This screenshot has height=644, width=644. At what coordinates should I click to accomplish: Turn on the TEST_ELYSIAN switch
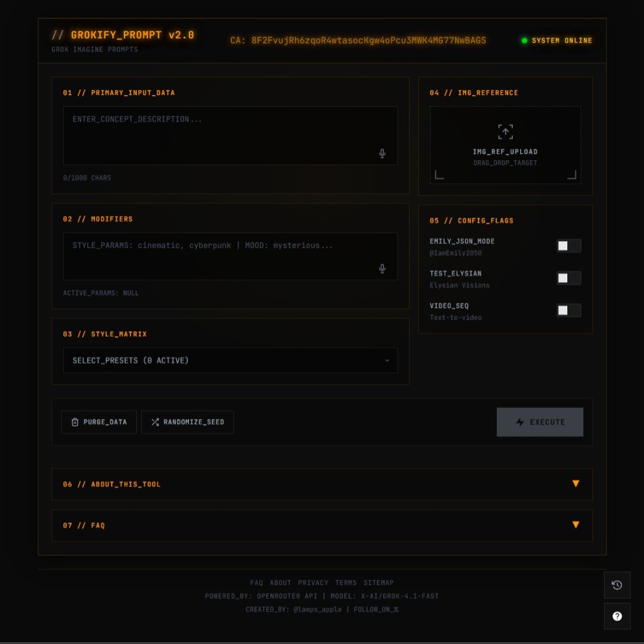click(x=569, y=278)
